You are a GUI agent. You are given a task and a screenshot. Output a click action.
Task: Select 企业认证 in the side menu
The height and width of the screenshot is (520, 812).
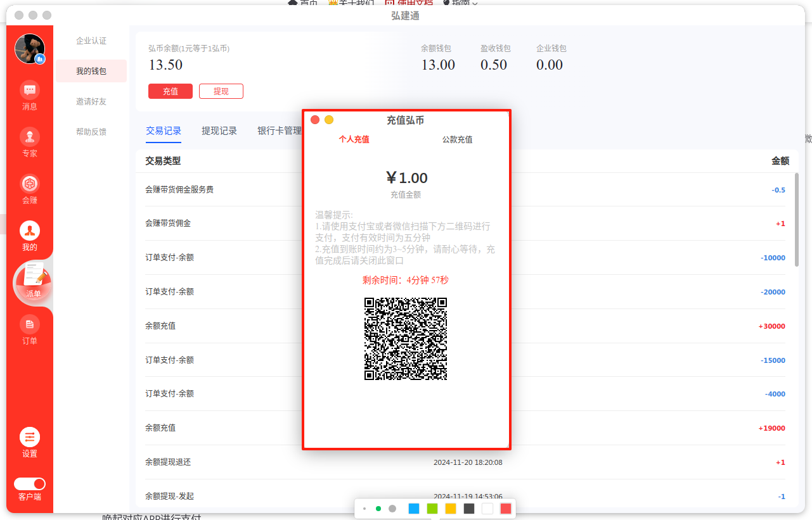(91, 41)
